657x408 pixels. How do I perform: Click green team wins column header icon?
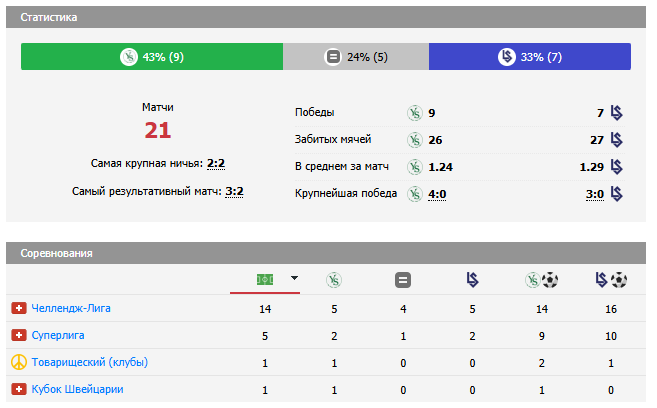tap(334, 280)
